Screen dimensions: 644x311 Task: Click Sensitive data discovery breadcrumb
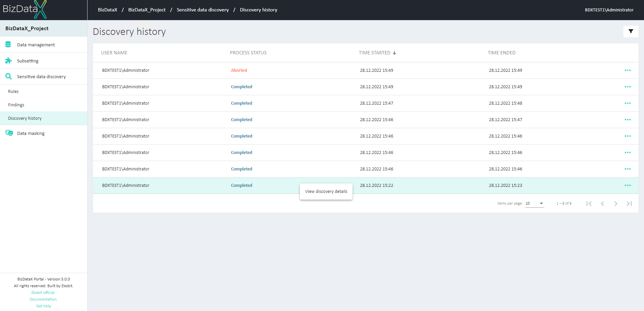pos(203,10)
